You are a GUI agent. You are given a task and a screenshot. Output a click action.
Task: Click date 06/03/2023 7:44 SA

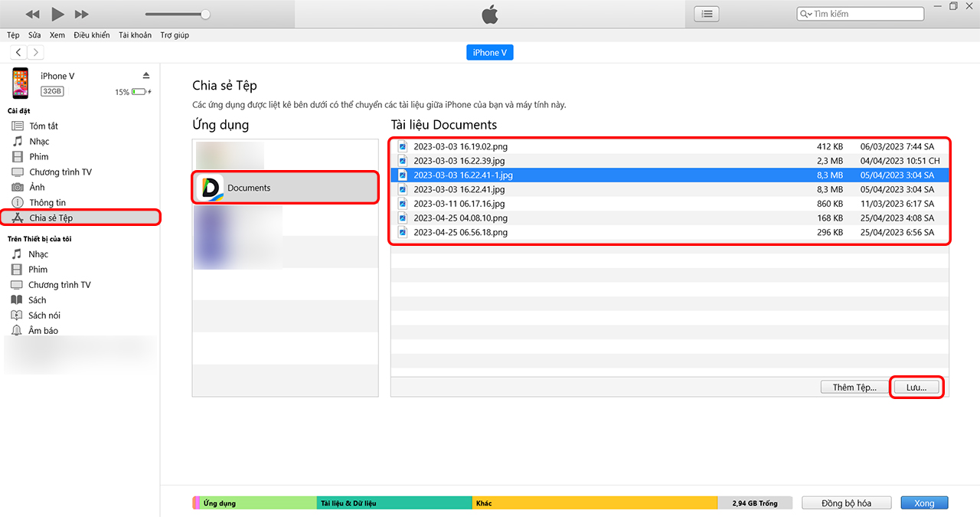897,146
